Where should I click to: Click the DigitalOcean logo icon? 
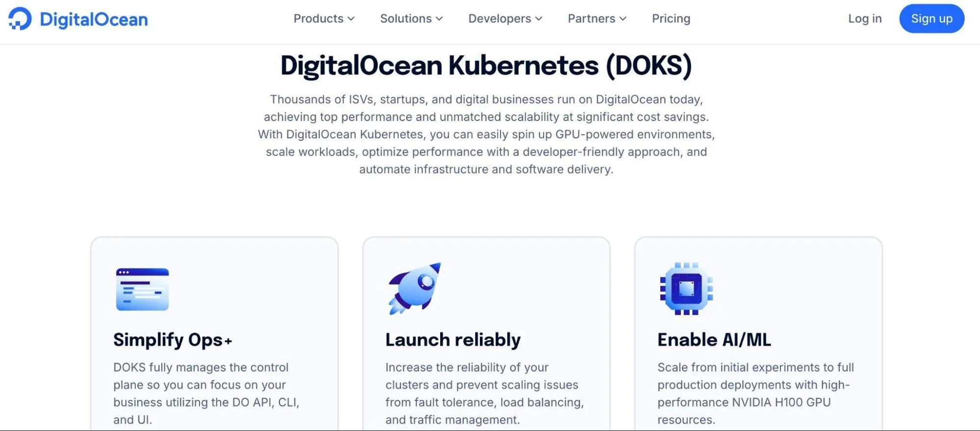coord(20,19)
